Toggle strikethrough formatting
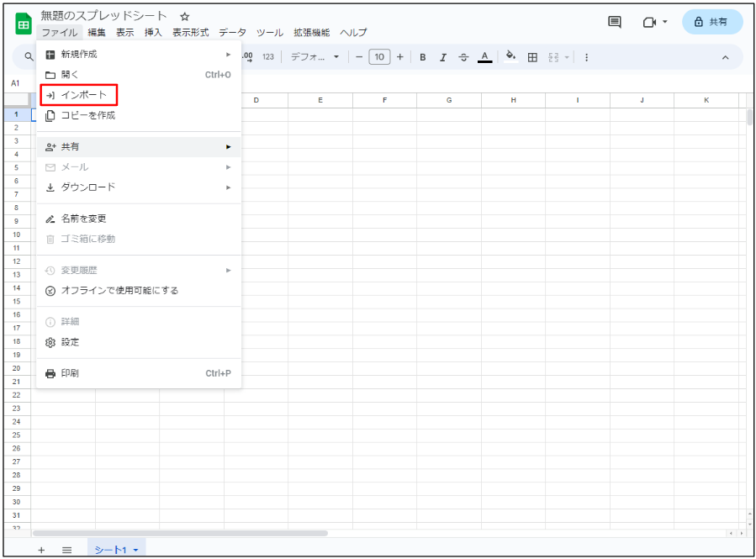Image resolution: width=756 pixels, height=559 pixels. pos(463,57)
